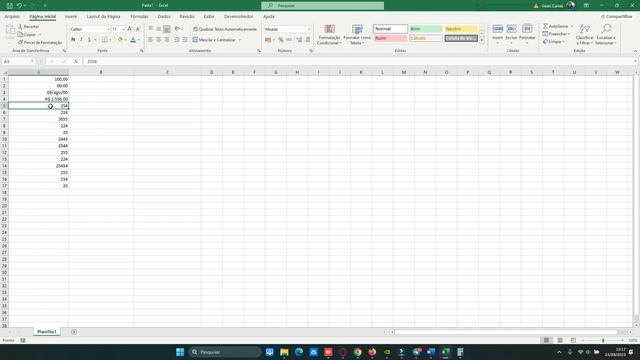The width and height of the screenshot is (640, 360).
Task: Open Formatar como Tabela
Action: pyautogui.click(x=357, y=35)
